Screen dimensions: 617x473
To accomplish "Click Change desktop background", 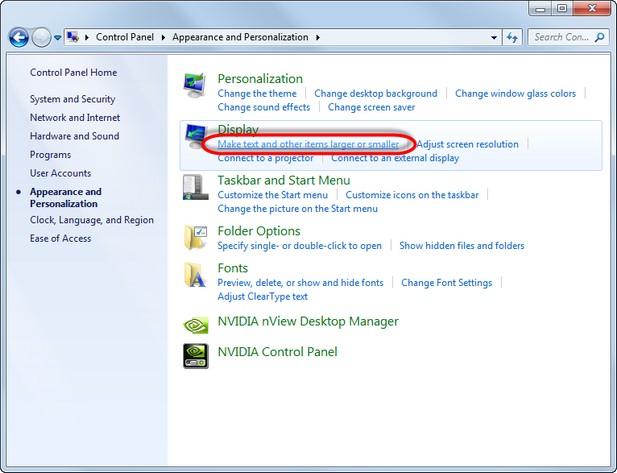I will (375, 94).
